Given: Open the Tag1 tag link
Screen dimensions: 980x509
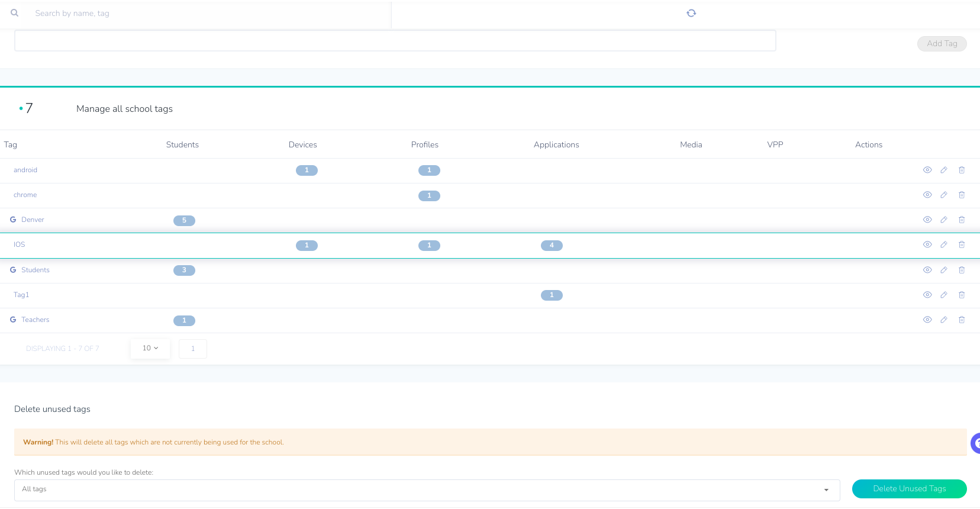Looking at the screenshot, I should point(21,295).
